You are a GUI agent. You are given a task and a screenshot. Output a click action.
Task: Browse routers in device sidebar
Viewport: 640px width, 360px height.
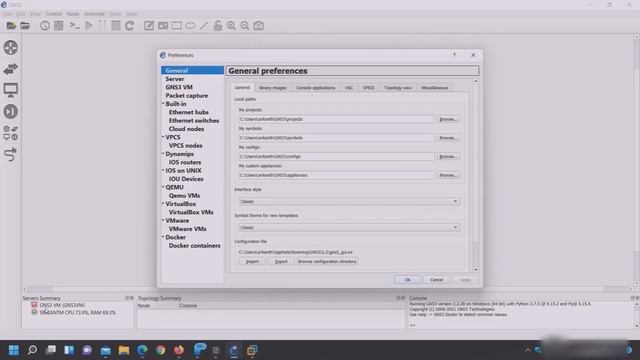click(11, 48)
